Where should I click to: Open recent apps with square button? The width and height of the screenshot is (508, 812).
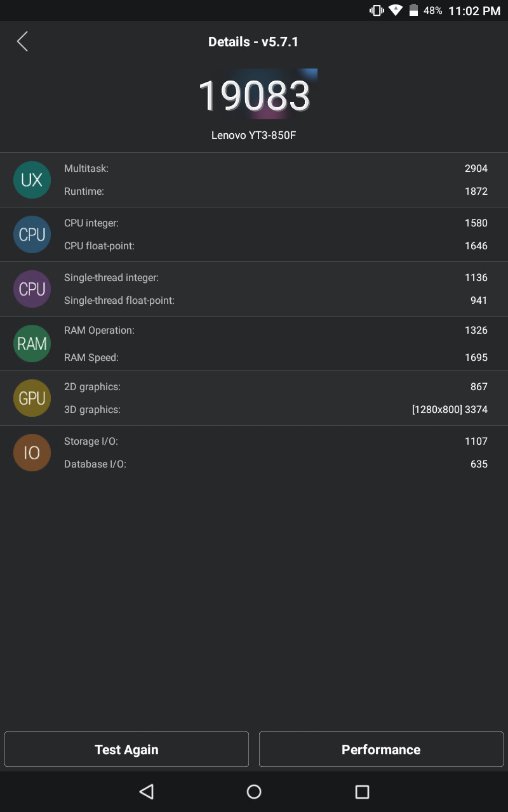pos(362,792)
